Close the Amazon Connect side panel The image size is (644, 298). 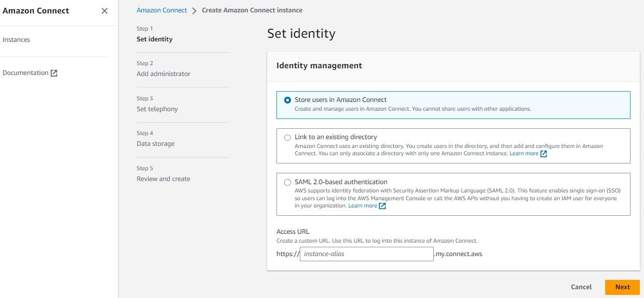coord(104,10)
